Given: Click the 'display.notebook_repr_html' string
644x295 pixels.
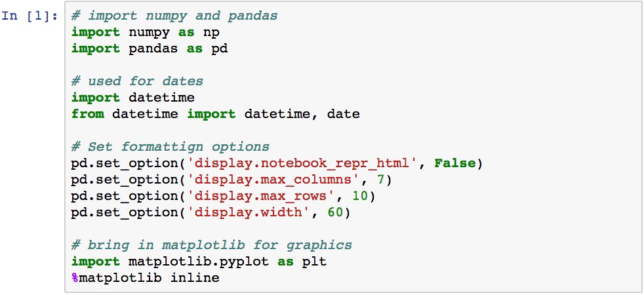Looking at the screenshot, I should click(x=303, y=163).
